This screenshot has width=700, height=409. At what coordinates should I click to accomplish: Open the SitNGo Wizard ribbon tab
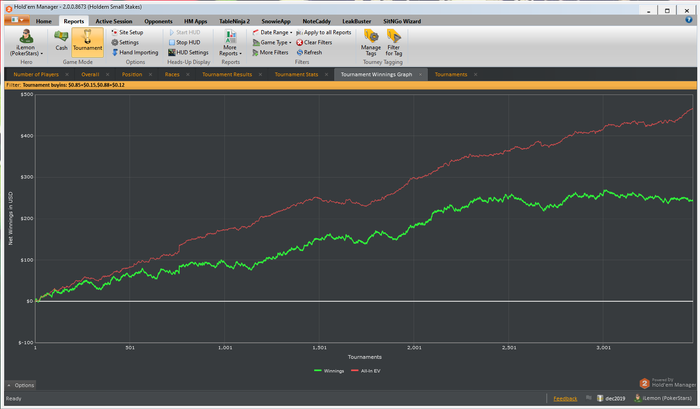click(402, 21)
